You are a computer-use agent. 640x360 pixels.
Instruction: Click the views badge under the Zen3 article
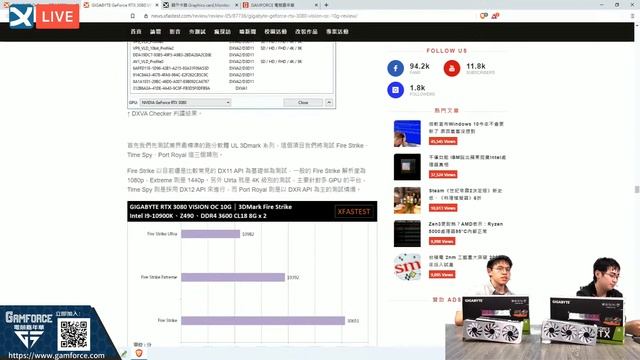[442, 242]
